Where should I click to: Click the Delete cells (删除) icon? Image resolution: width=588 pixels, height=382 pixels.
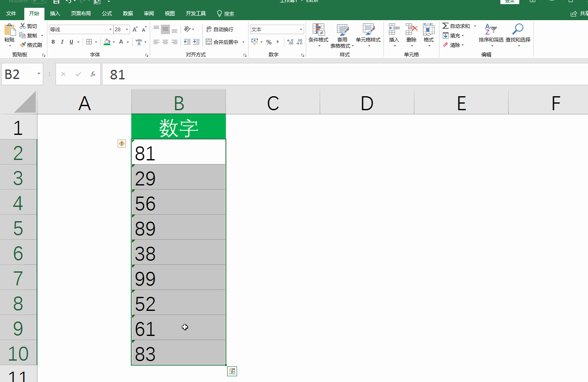411,30
